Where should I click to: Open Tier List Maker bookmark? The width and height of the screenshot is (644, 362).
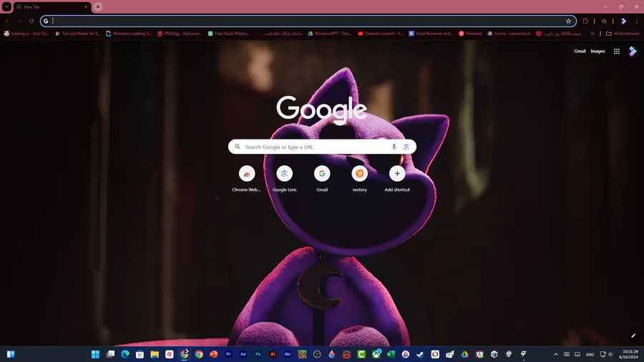click(77, 34)
